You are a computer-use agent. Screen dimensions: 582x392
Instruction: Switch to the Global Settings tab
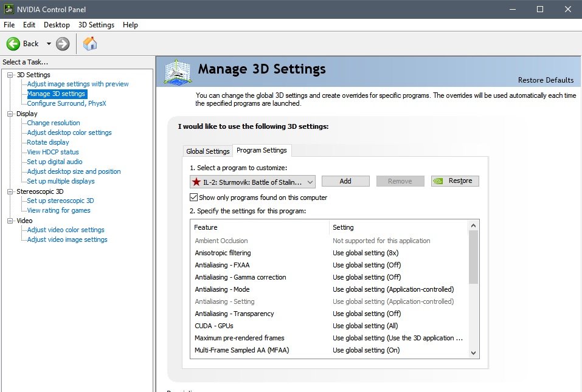[x=208, y=151]
